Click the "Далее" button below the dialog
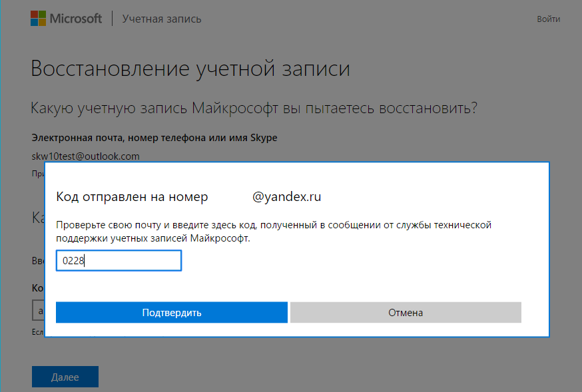 click(x=65, y=377)
